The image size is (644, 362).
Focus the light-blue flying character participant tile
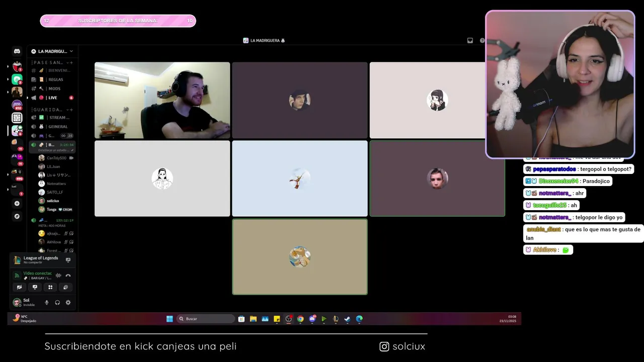click(x=300, y=178)
